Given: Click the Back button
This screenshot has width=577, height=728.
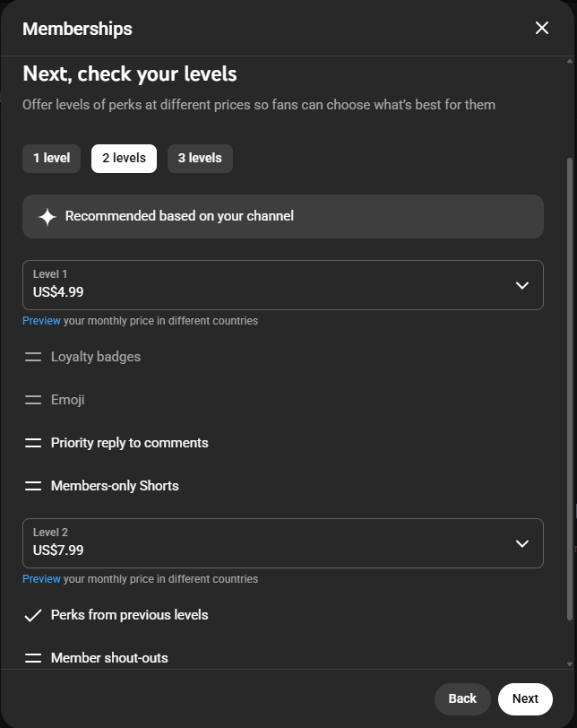Looking at the screenshot, I should 462,698.
